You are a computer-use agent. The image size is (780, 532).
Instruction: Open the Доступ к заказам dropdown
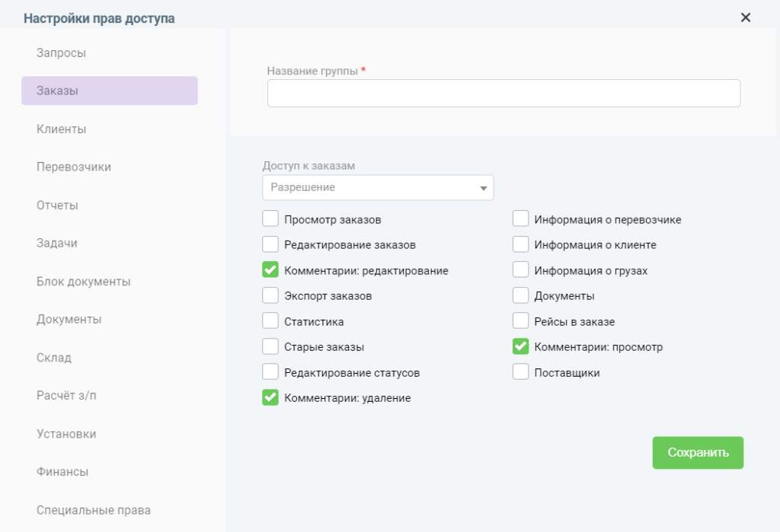point(378,187)
